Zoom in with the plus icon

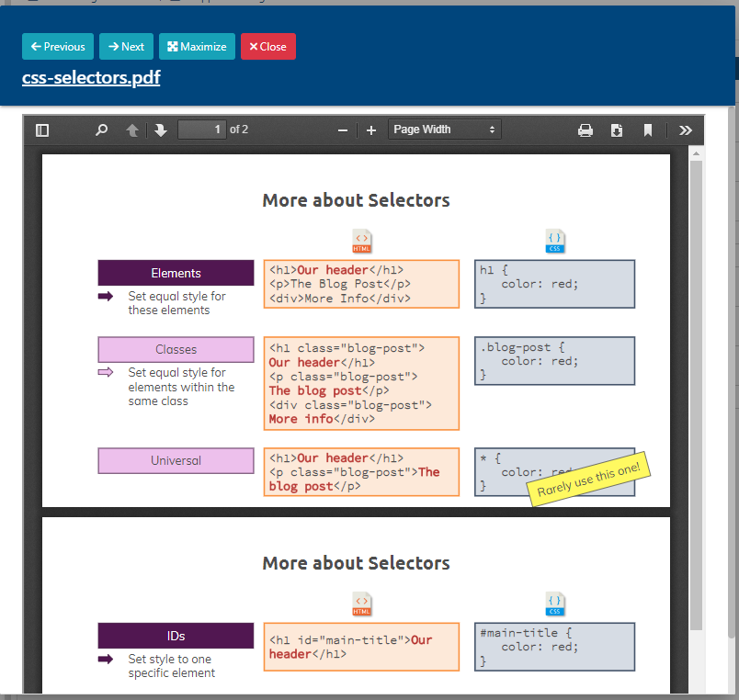pyautogui.click(x=371, y=130)
